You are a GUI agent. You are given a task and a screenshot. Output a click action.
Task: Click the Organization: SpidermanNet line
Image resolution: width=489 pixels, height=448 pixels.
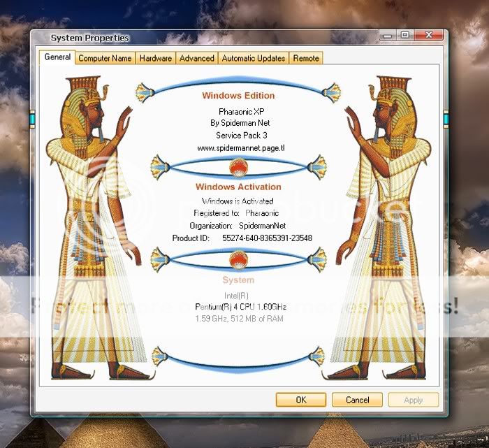[238, 226]
